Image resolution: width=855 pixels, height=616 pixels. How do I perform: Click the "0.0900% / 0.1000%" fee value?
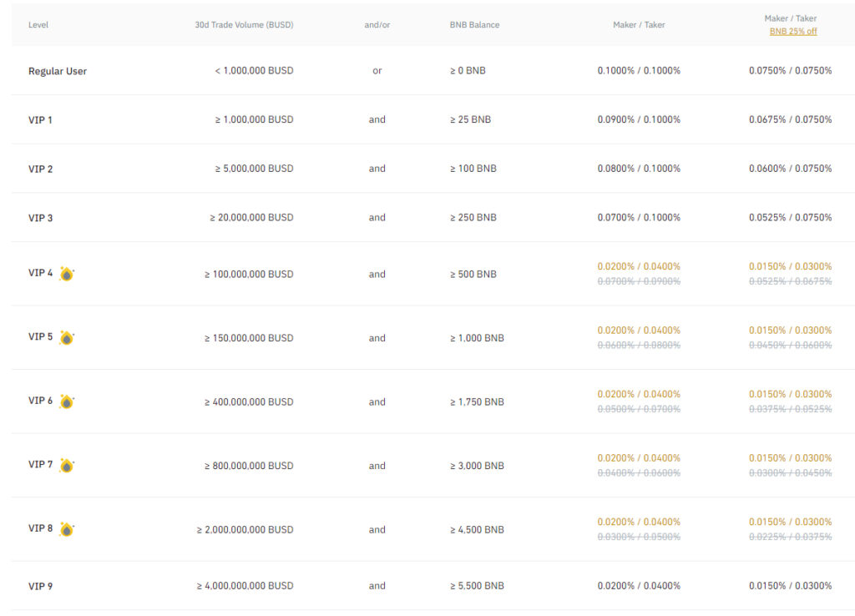(639, 119)
